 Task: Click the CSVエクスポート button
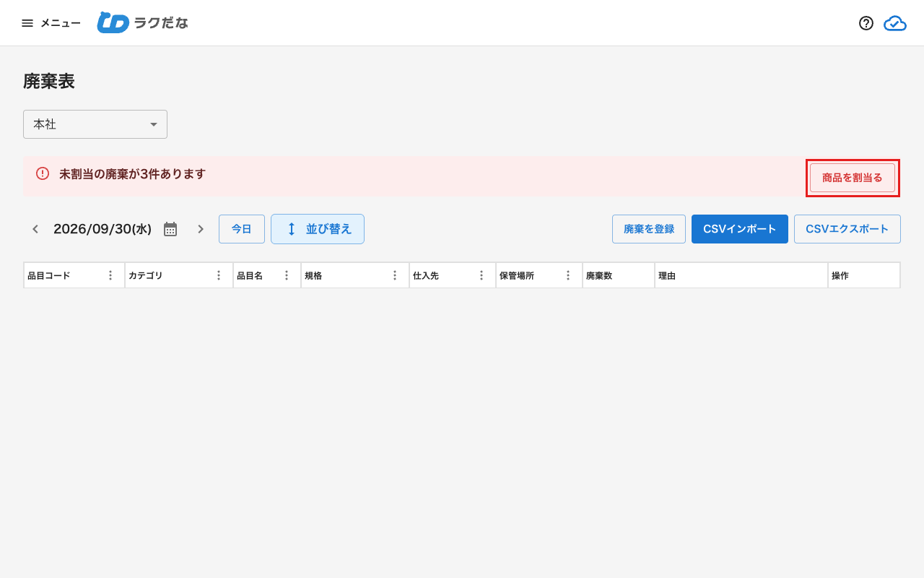pos(847,229)
